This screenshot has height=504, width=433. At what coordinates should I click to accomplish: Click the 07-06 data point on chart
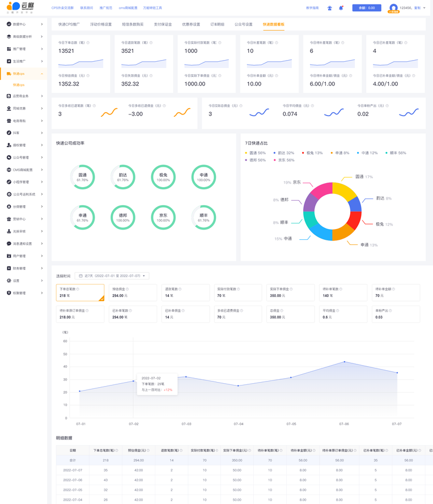coord(345,362)
